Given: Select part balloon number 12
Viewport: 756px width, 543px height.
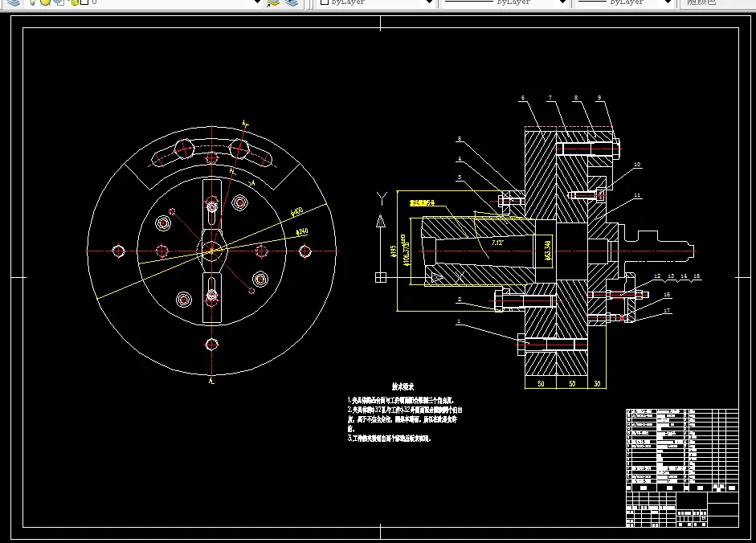Looking at the screenshot, I should pos(657,276).
